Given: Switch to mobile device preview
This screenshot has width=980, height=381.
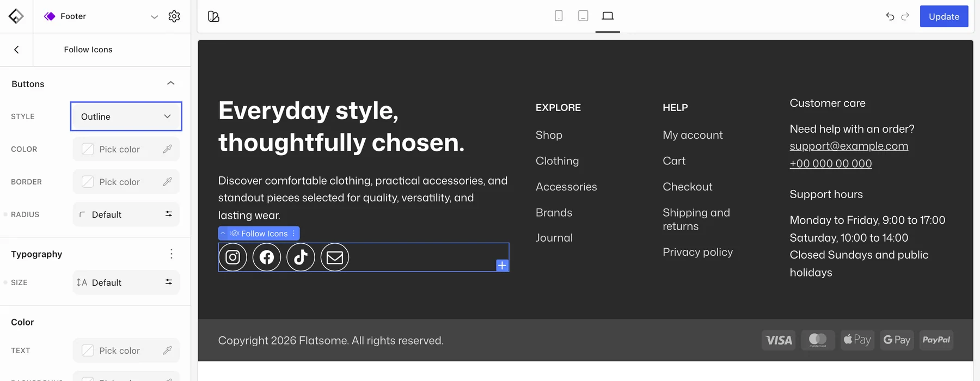Looking at the screenshot, I should pyautogui.click(x=559, y=16).
